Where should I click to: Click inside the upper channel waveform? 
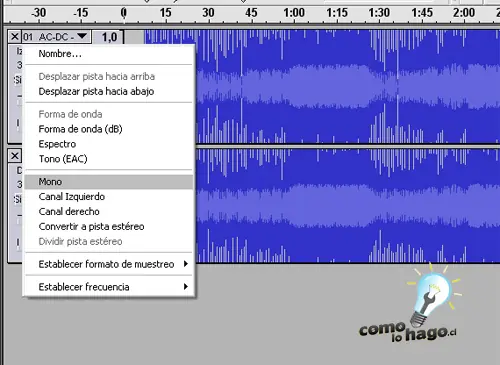point(347,87)
